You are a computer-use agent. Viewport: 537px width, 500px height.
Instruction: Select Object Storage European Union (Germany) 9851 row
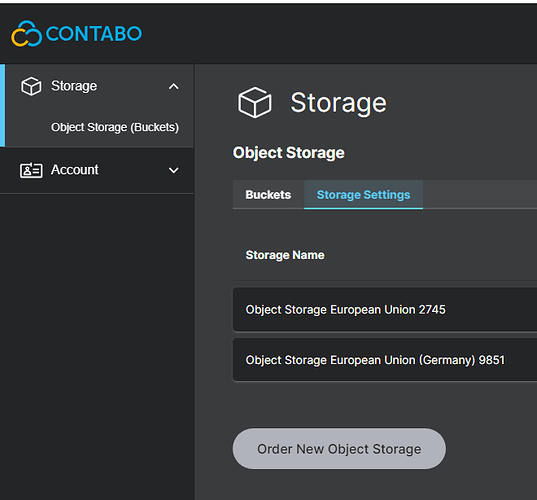(385, 360)
